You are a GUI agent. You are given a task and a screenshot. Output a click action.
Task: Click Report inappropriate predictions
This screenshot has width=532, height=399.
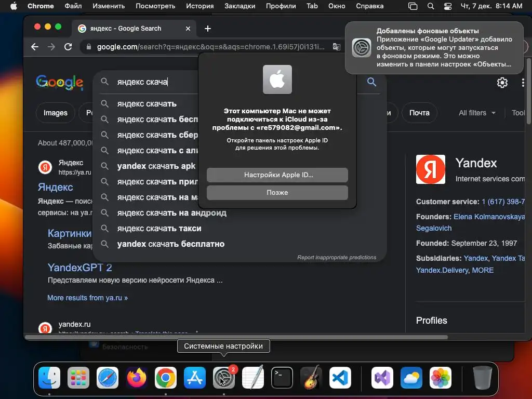(x=337, y=257)
